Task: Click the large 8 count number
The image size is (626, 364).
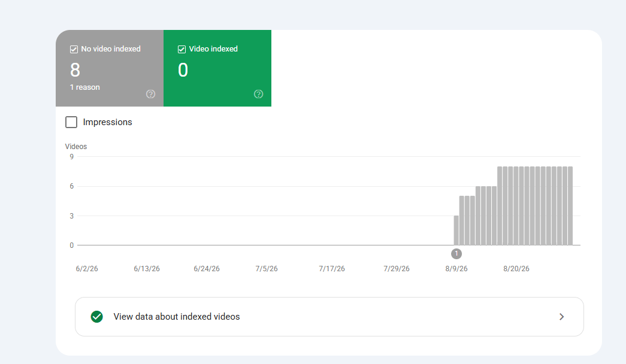Action: pos(75,70)
